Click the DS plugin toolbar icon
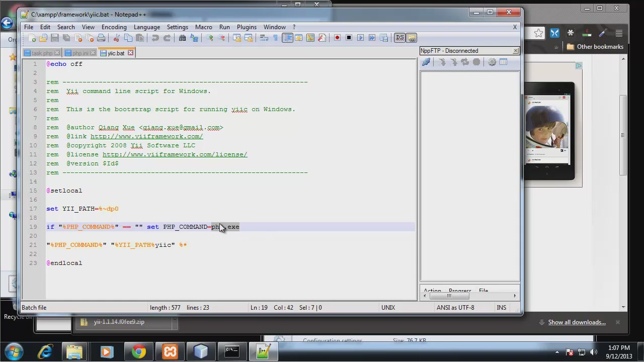The width and height of the screenshot is (644, 362). point(399,38)
